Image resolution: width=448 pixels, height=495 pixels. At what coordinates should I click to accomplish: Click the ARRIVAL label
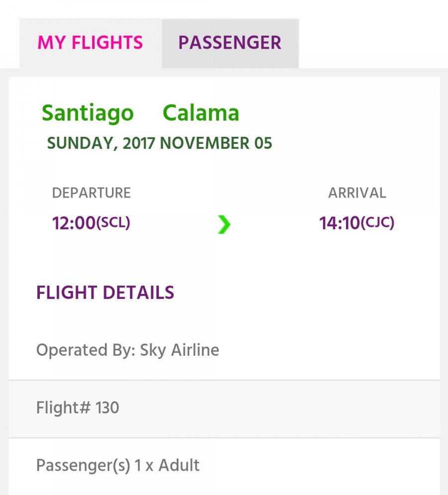[357, 193]
